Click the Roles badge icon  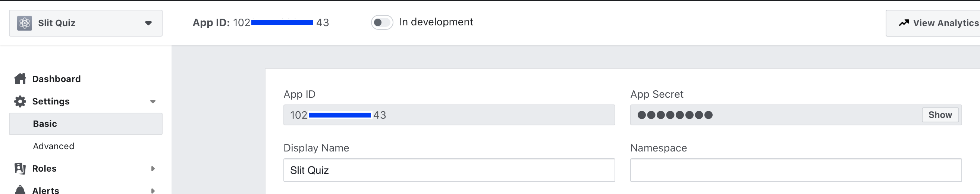click(x=20, y=168)
